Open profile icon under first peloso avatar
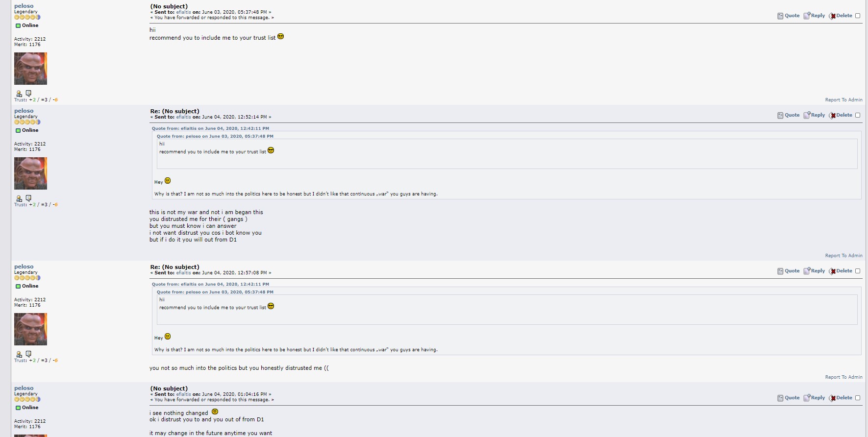 point(19,93)
